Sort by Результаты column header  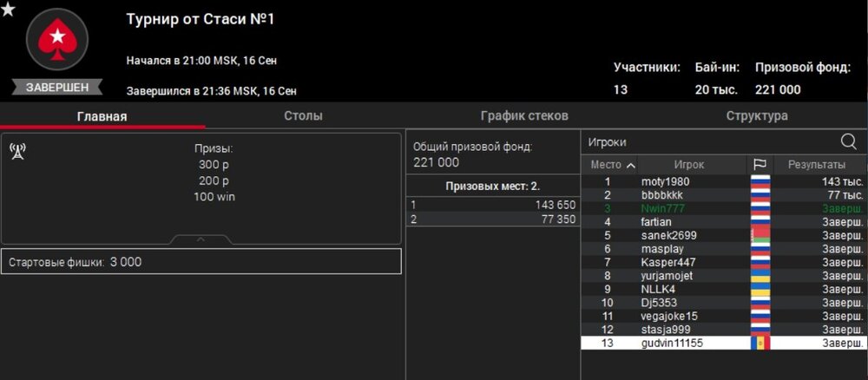[816, 165]
